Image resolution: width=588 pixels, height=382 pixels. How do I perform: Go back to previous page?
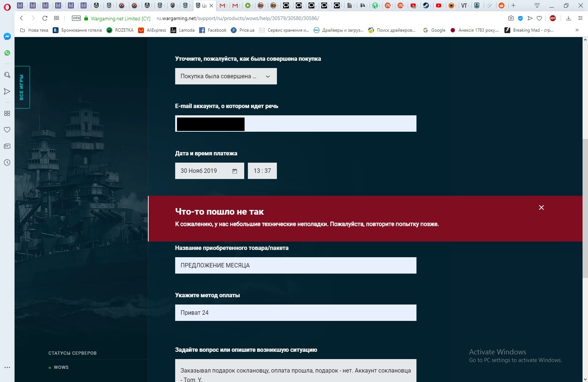click(x=21, y=18)
